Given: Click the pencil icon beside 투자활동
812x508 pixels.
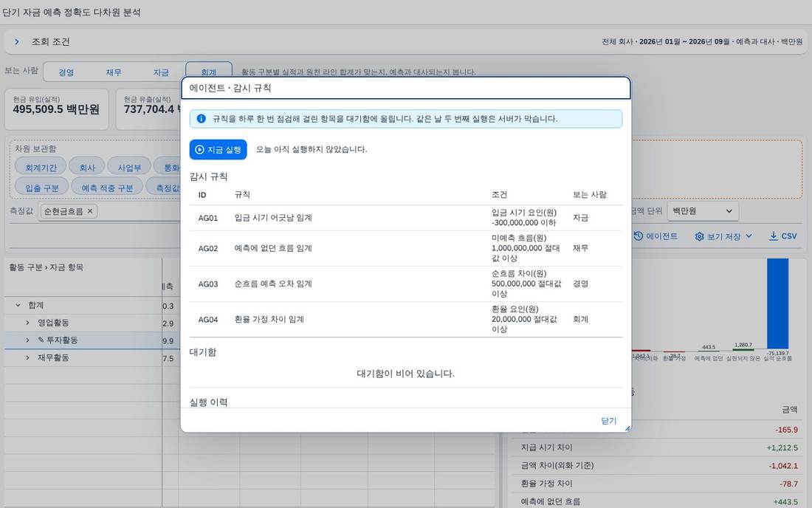Looking at the screenshot, I should point(41,340).
